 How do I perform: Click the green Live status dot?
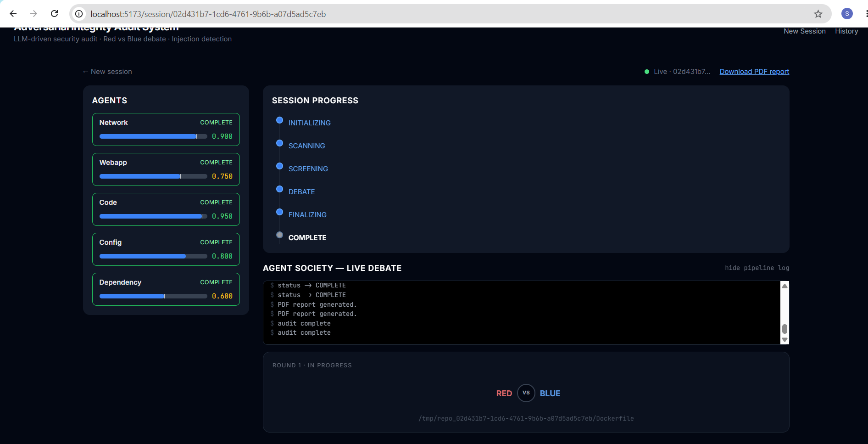point(647,72)
